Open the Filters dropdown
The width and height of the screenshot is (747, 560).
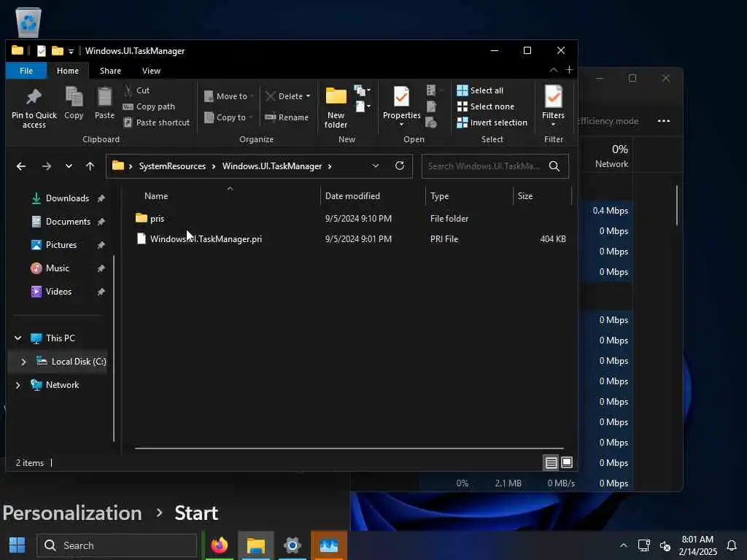[x=553, y=106]
